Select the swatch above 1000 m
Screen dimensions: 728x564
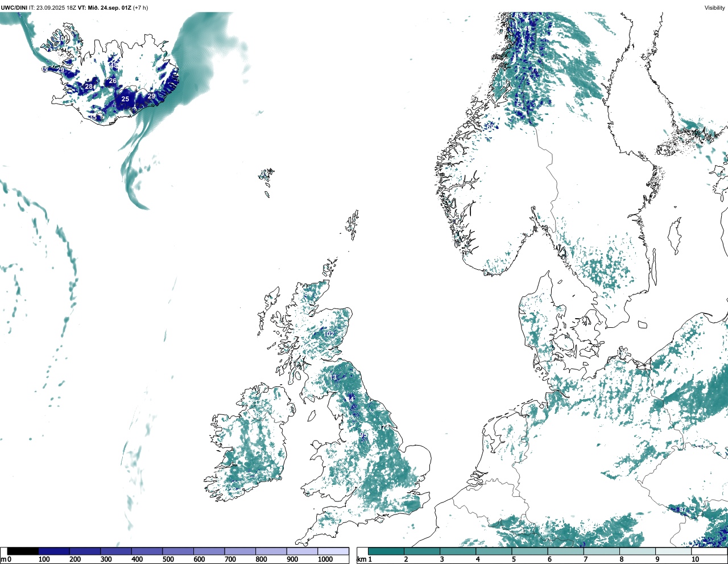(333, 551)
